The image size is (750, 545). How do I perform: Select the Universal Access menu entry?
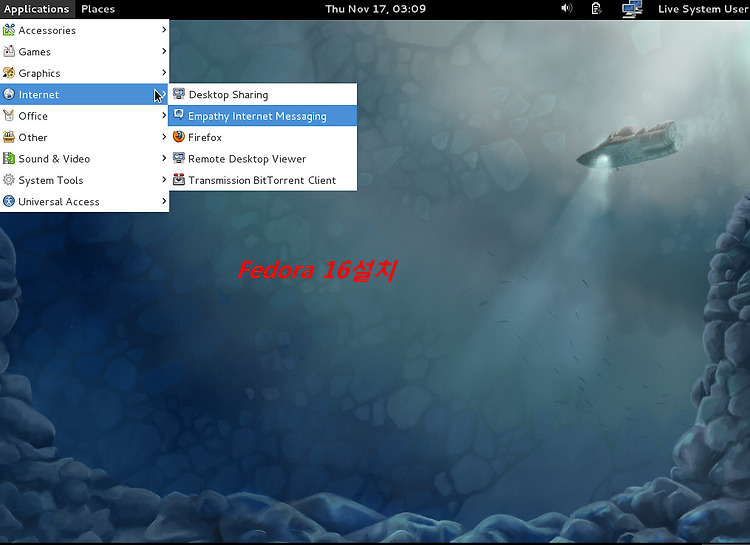tap(84, 201)
